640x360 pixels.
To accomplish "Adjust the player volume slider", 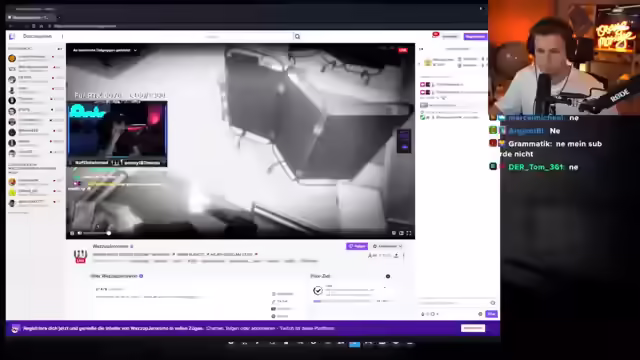I will click(x=97, y=233).
